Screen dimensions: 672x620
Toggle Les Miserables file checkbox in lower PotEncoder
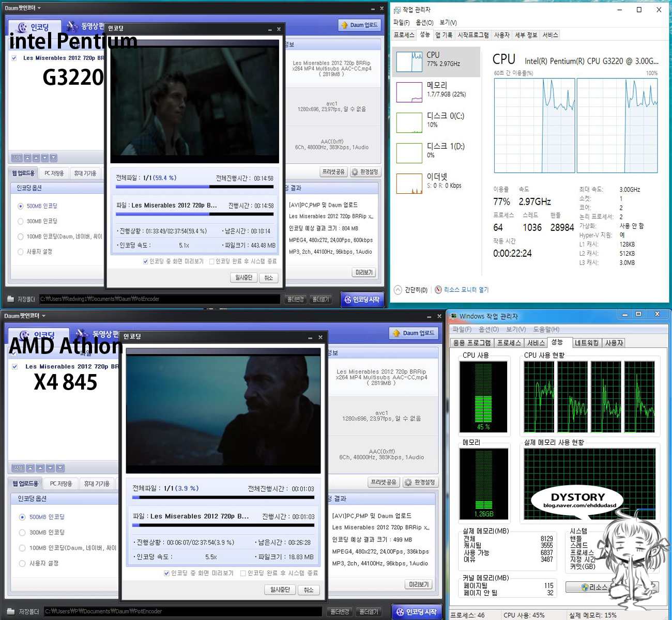(x=15, y=367)
